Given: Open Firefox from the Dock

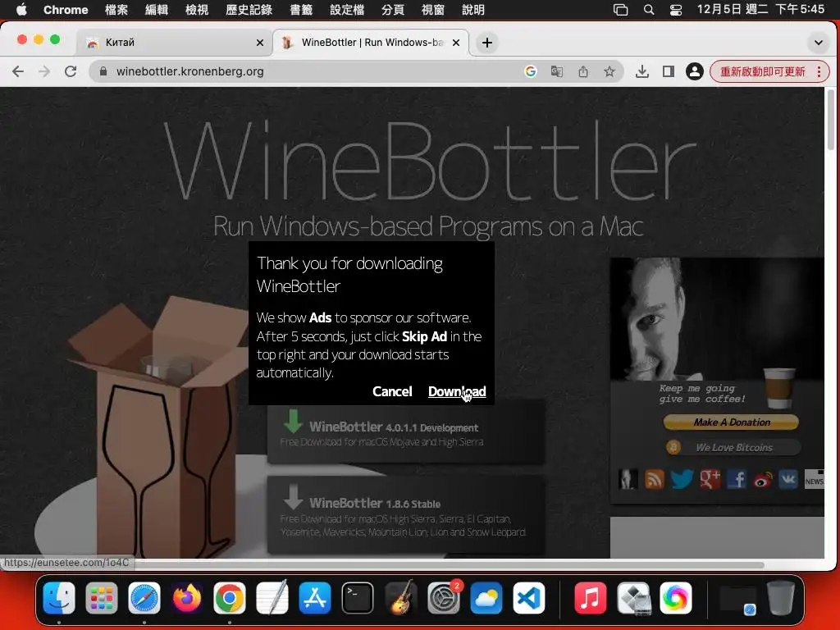Looking at the screenshot, I should pos(187,598).
